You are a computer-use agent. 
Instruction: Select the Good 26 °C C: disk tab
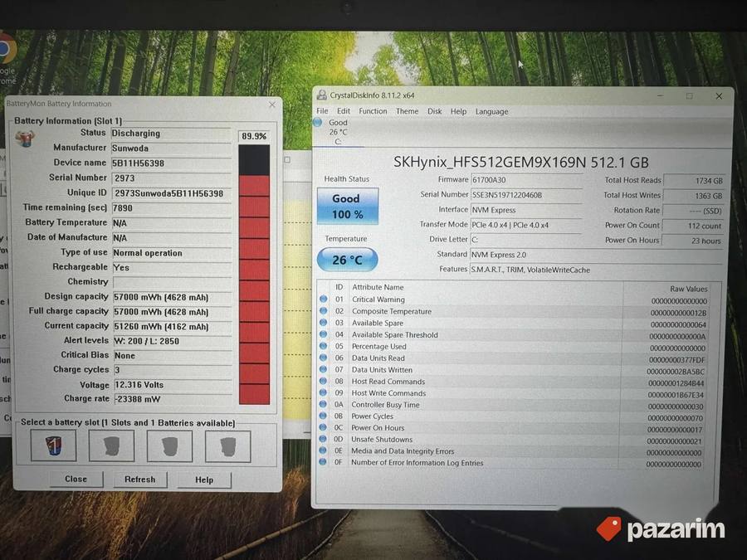[338, 132]
